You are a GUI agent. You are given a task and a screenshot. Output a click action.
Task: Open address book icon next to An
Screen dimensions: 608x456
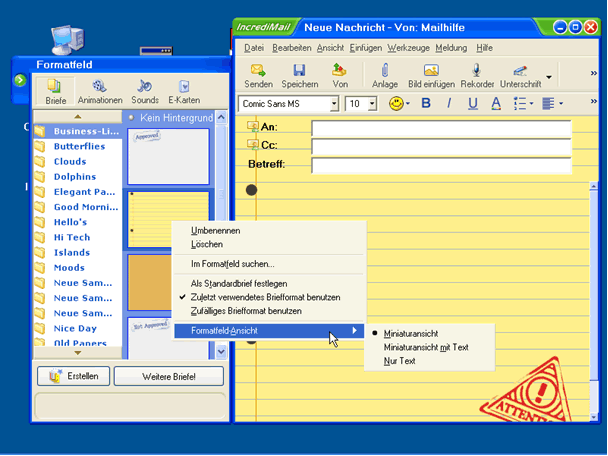click(x=253, y=126)
